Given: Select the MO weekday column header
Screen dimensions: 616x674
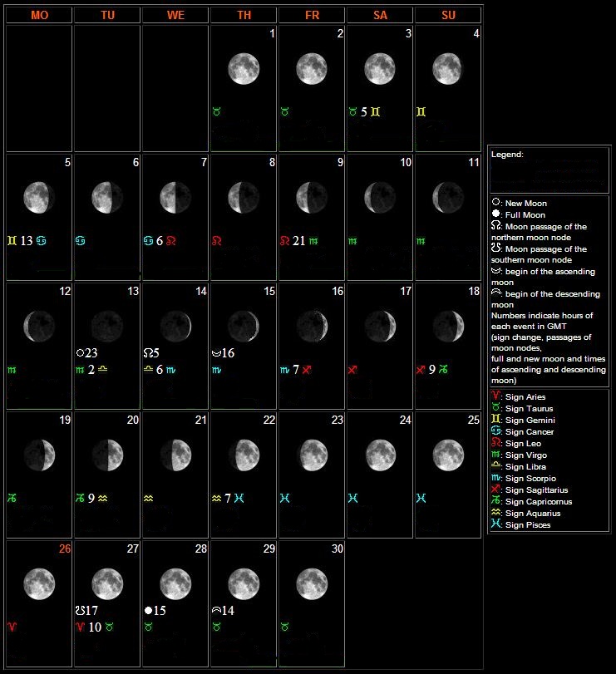Looking at the screenshot, I should (39, 15).
